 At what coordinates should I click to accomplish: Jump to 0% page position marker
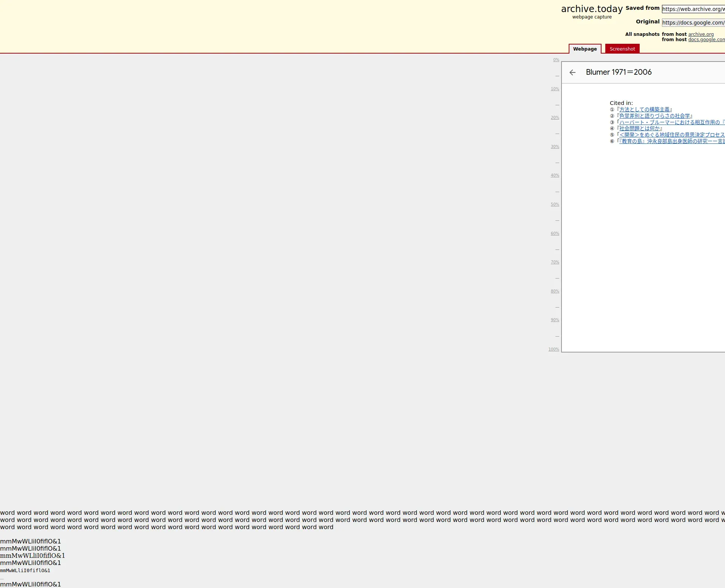tap(556, 60)
